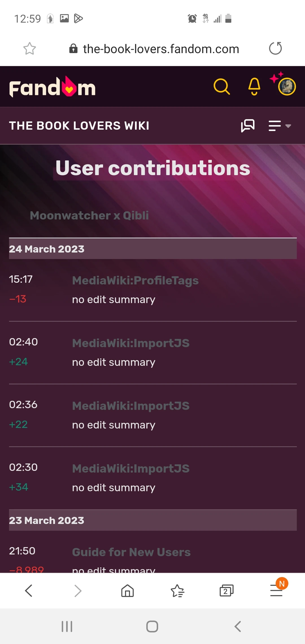Image resolution: width=305 pixels, height=644 pixels.
Task: Go to THE BOOK LOVERS WIKI home
Action: [79, 125]
